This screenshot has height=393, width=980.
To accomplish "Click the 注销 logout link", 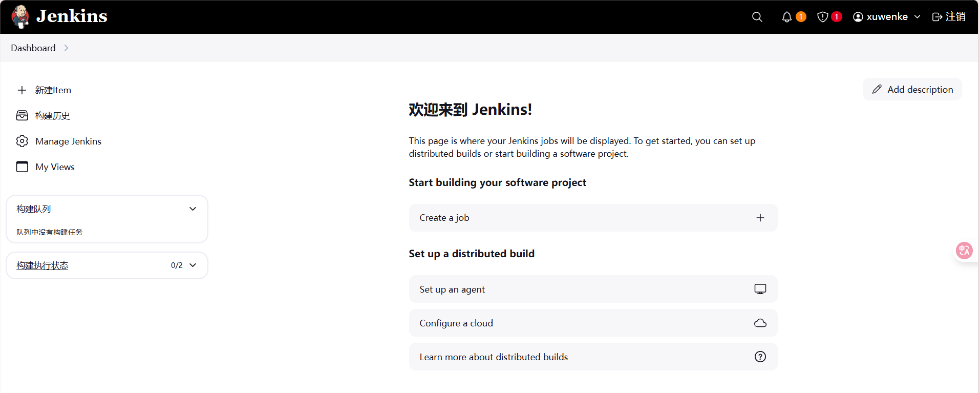I will (x=955, y=17).
